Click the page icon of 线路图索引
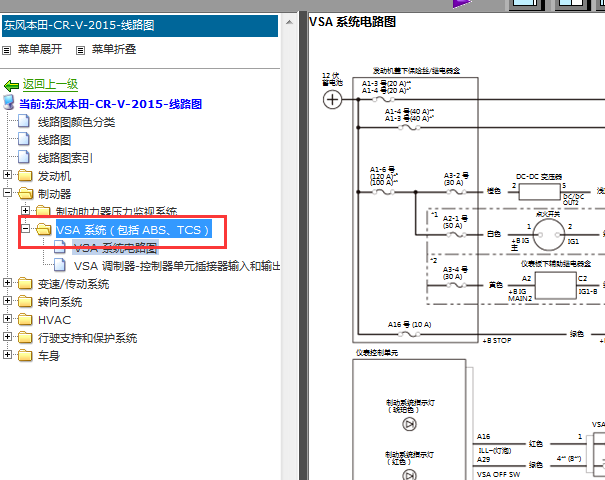 click(x=24, y=157)
